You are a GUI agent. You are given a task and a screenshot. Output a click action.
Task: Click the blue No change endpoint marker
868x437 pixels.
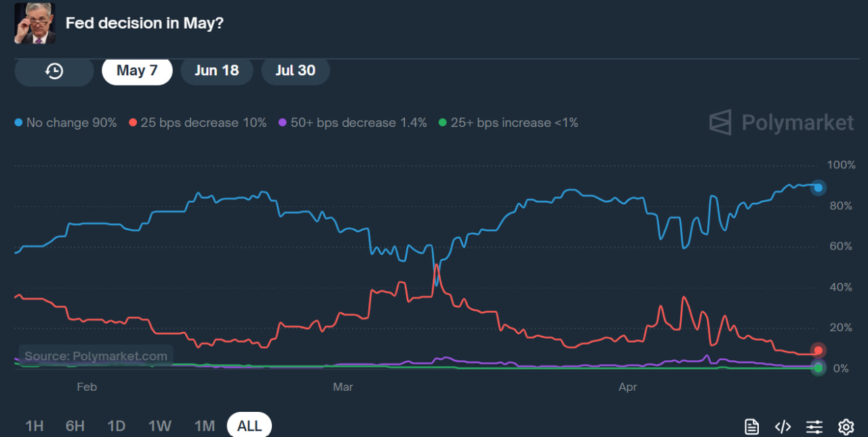818,187
